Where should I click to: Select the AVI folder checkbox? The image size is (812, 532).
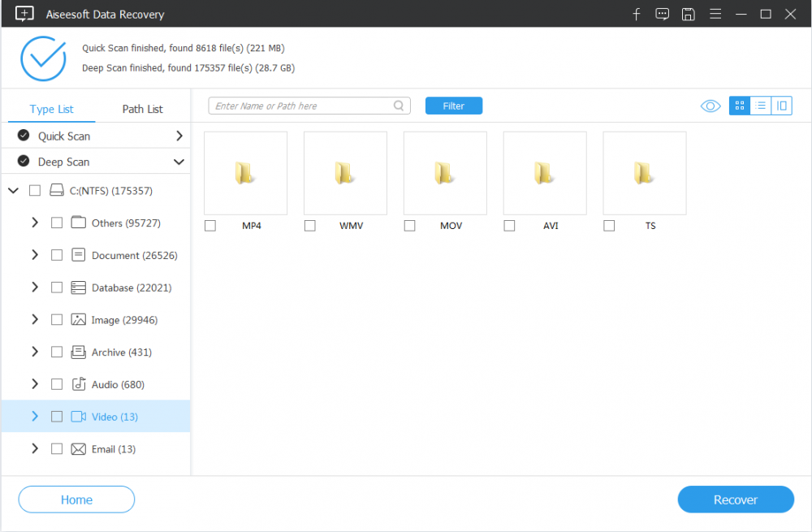pyautogui.click(x=509, y=225)
